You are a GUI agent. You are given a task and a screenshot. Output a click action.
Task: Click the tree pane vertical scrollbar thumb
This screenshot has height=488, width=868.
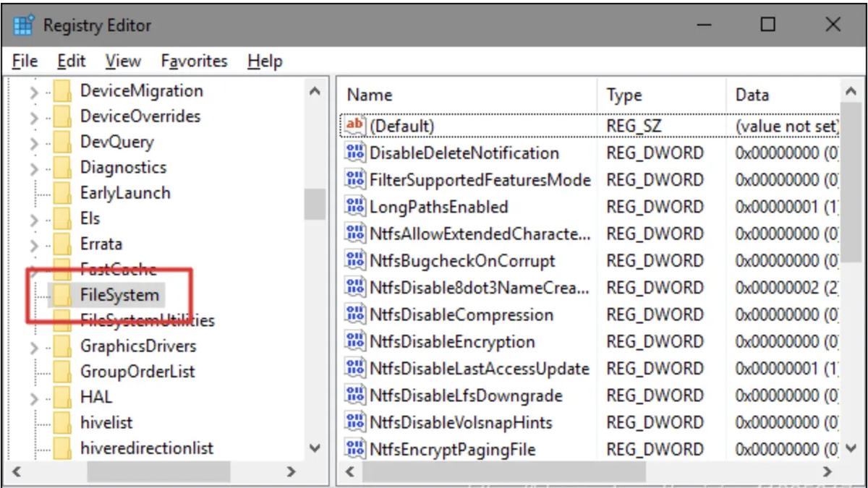[315, 203]
